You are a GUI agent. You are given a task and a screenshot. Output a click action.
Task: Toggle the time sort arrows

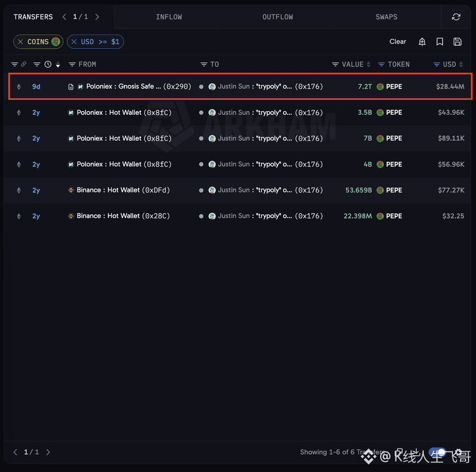57,64
